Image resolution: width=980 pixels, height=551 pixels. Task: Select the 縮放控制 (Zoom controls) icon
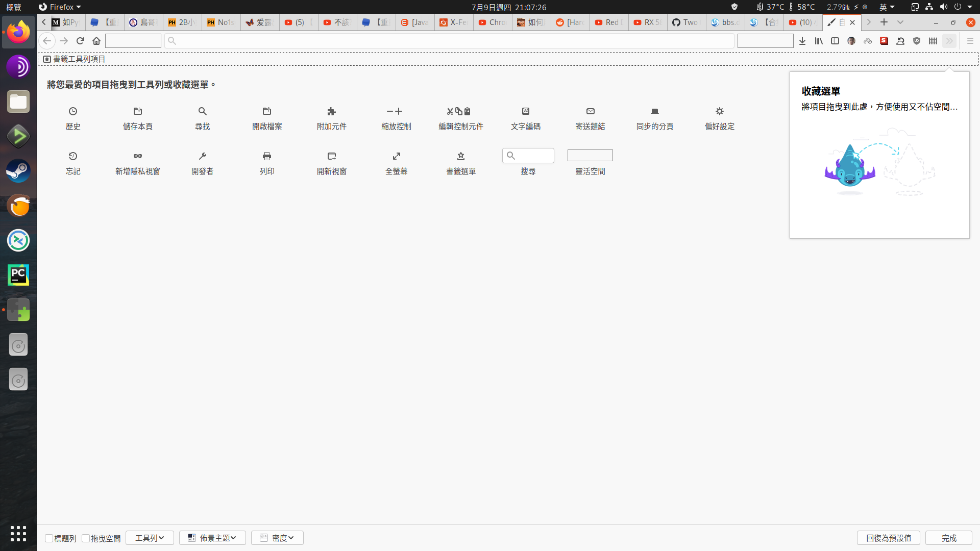395,111
